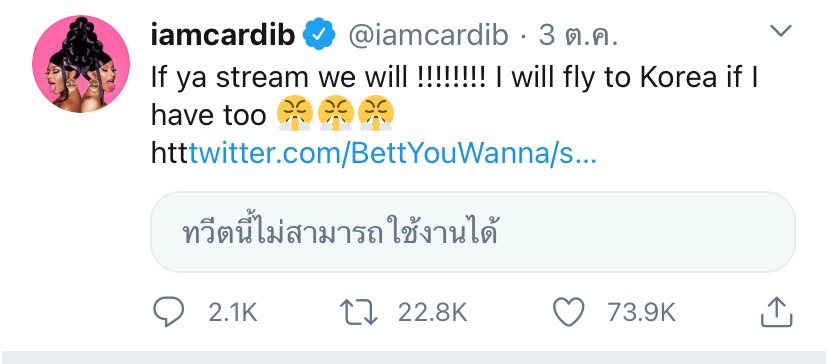Image resolution: width=828 pixels, height=364 pixels.
Task: Open the tweet options chevron menu
Action: pos(780,31)
